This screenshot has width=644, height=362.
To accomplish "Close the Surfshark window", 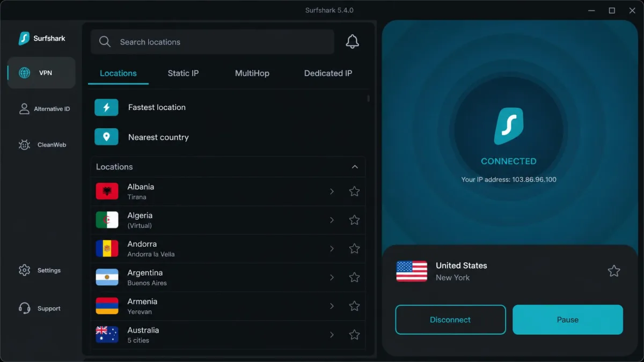I will tap(633, 10).
